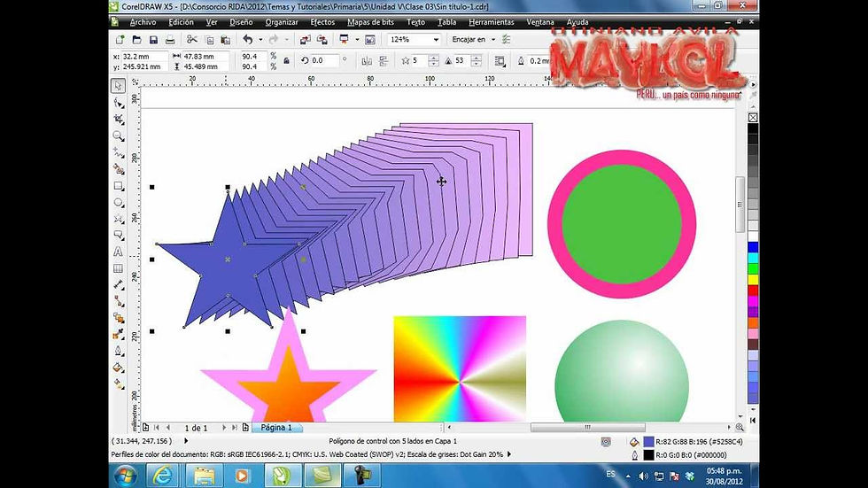
Task: Cut the selected object
Action: coord(191,40)
